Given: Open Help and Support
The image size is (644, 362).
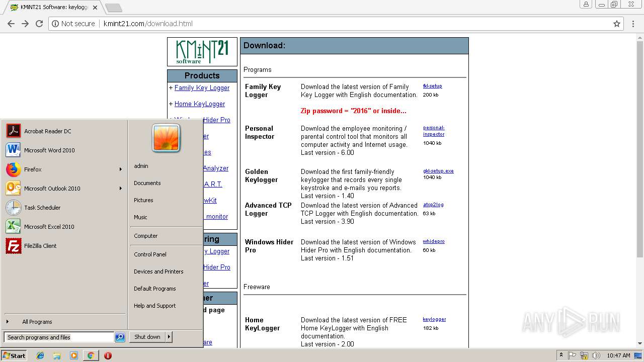Looking at the screenshot, I should (154, 306).
